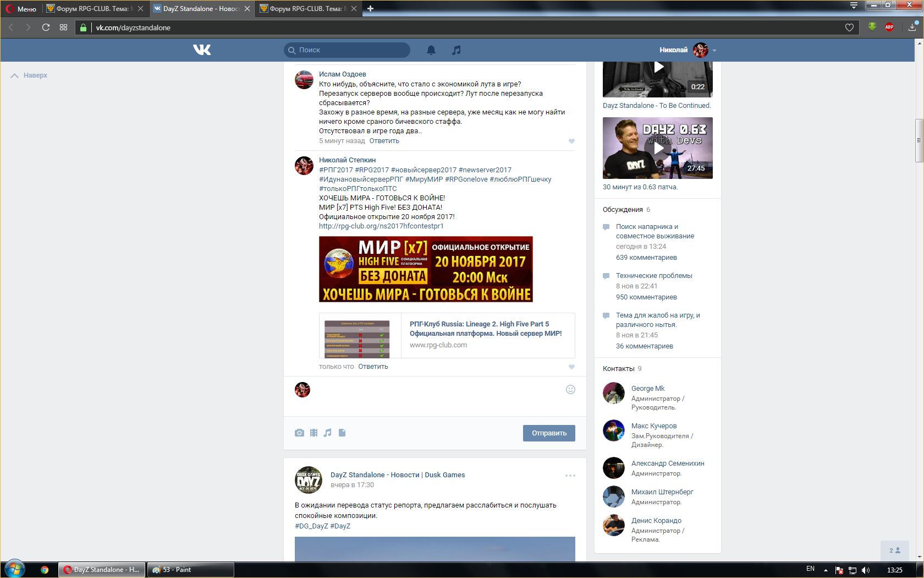Screen dimensions: 924x578
Task: Switch to first Форум RPG-CLUB tab
Action: coord(95,9)
